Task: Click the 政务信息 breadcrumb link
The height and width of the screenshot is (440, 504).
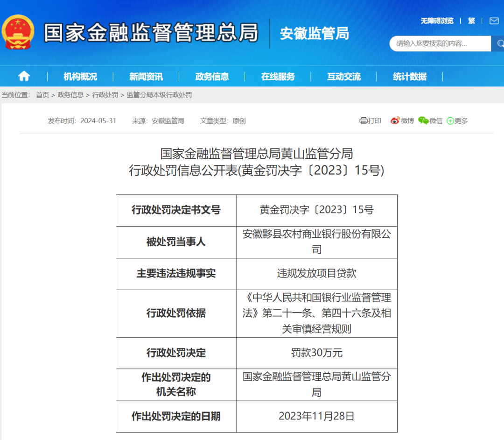Action: point(70,95)
